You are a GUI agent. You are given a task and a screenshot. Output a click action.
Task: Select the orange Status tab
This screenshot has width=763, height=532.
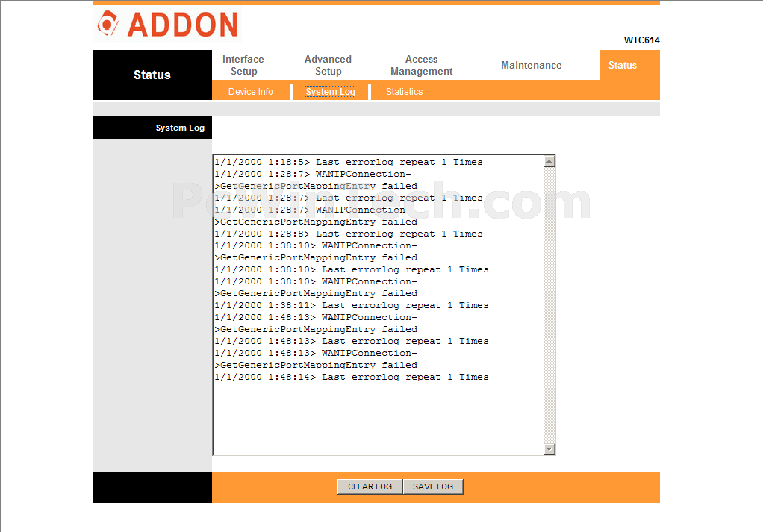(x=623, y=65)
